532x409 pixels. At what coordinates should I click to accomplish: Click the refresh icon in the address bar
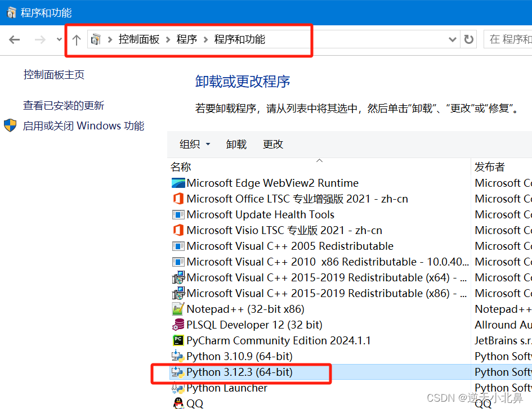[x=468, y=39]
